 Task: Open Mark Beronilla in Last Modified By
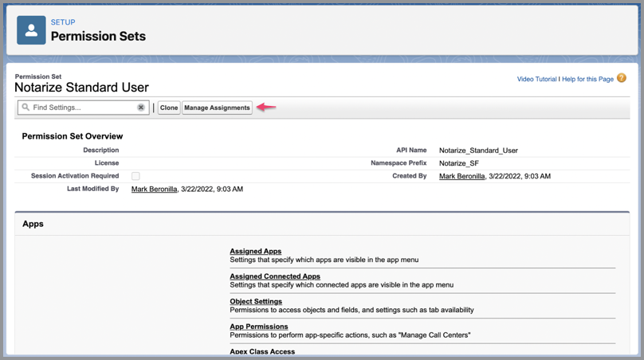tap(154, 190)
